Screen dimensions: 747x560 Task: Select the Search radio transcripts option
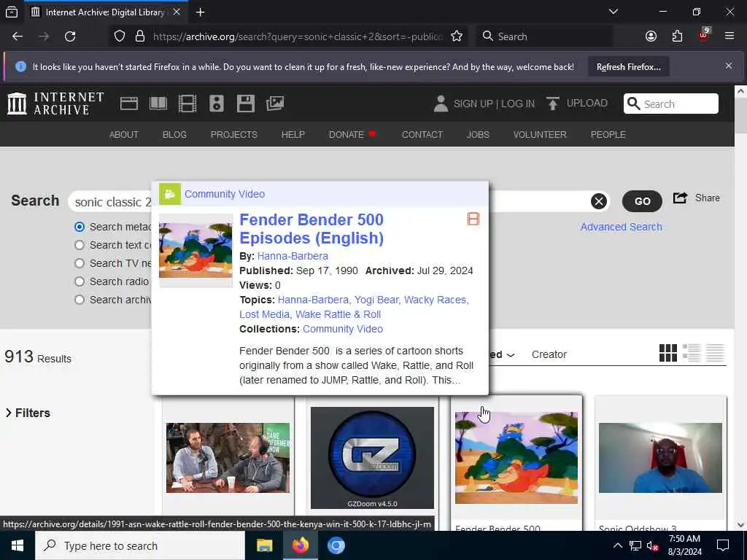coord(80,281)
